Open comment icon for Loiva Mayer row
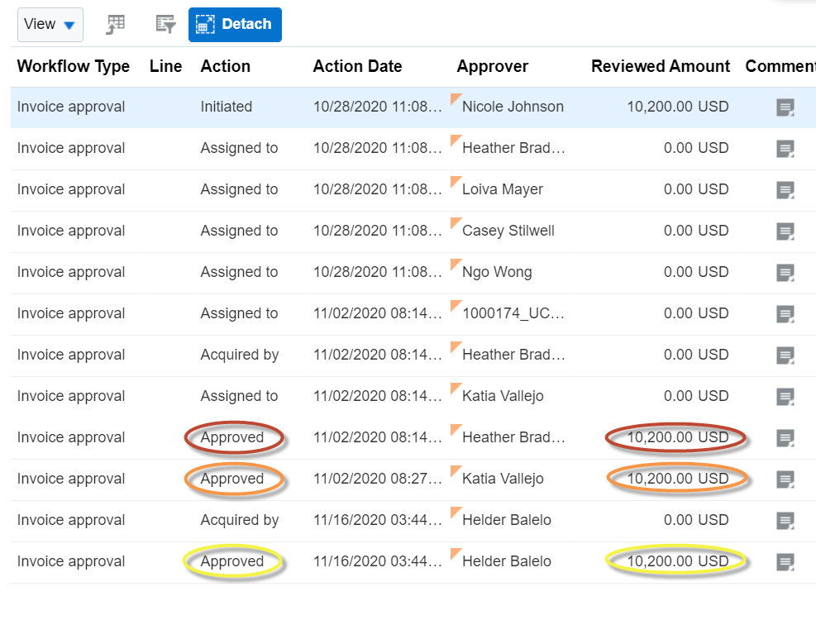The width and height of the screenshot is (816, 644). [x=785, y=190]
